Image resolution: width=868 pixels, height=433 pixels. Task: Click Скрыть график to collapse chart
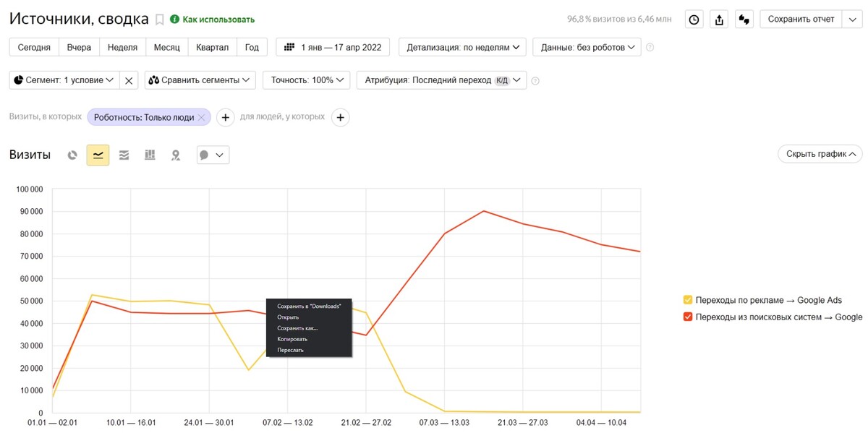(x=820, y=154)
